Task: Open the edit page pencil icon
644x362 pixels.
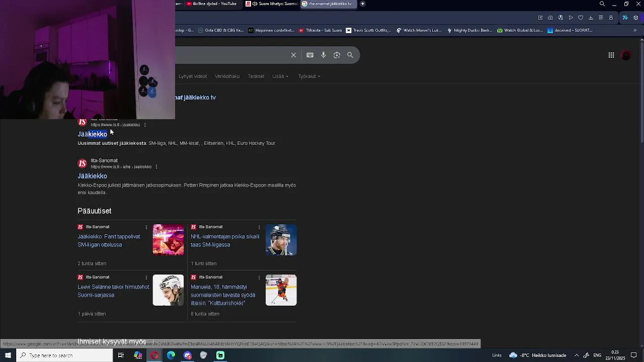Action: 540,18
